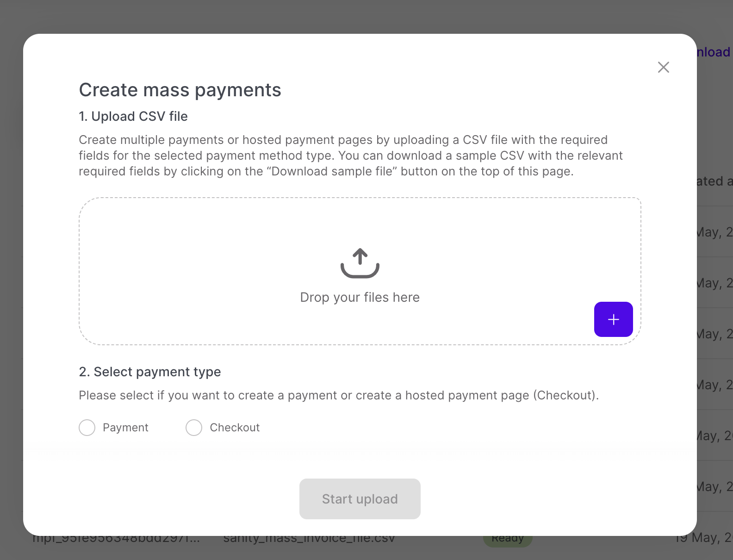Click the Checkout option label

click(235, 428)
